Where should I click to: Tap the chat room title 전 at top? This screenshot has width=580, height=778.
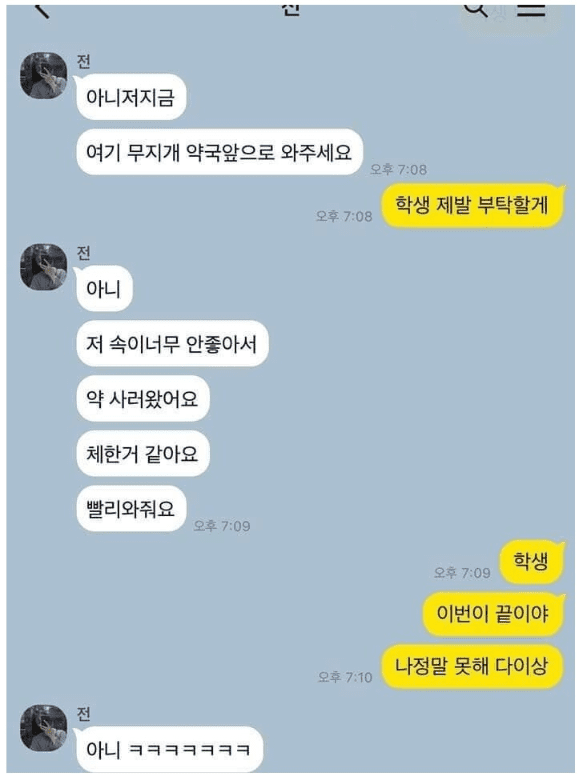pos(291,10)
